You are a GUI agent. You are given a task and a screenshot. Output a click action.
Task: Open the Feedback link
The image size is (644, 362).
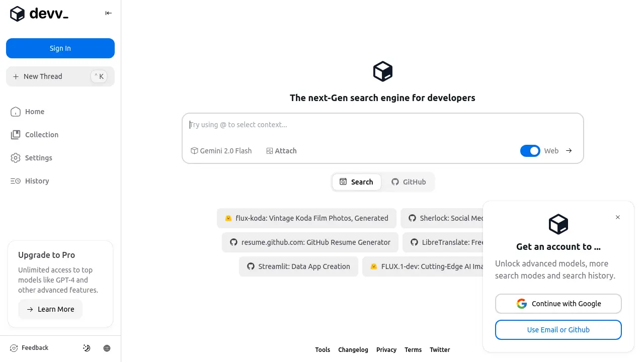29,348
